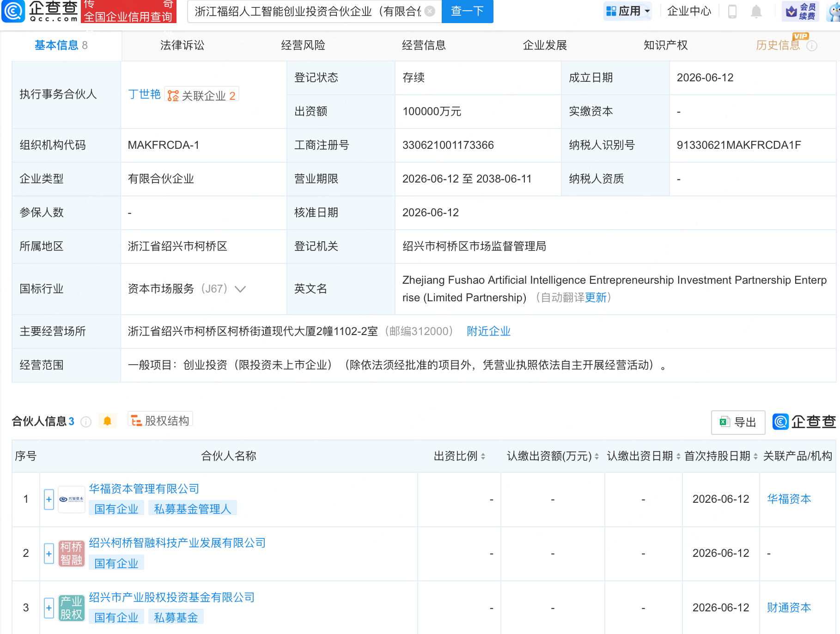
Task: Open 财通资本 related institution link
Action: (789, 608)
